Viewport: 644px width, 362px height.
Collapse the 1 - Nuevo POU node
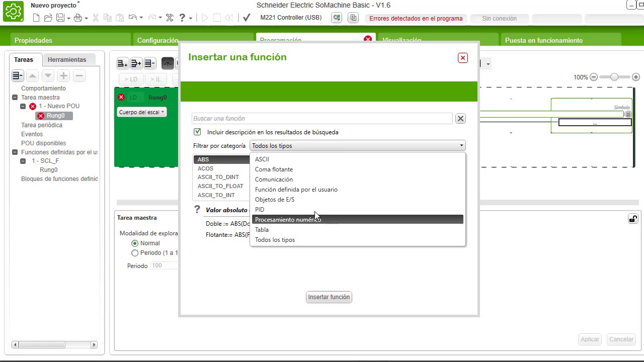point(23,106)
